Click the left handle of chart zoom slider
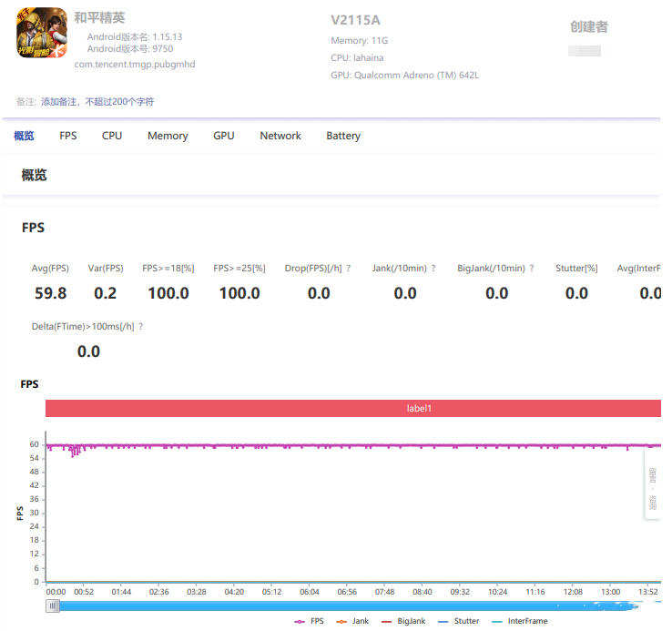 coord(53,606)
